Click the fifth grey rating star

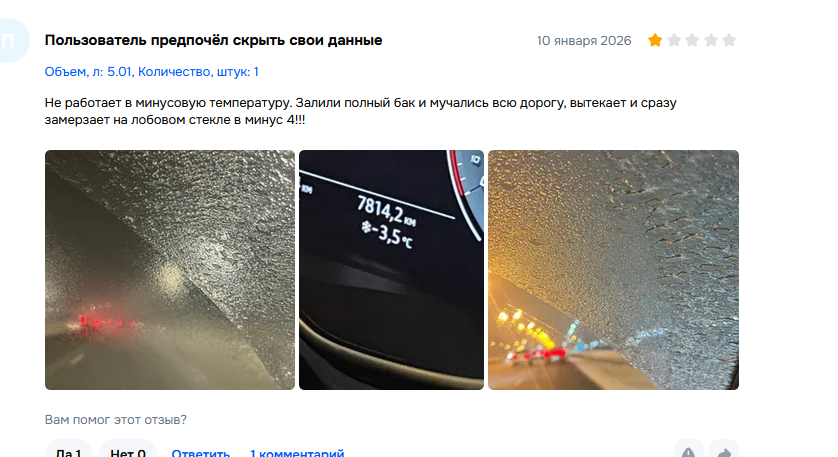[729, 40]
